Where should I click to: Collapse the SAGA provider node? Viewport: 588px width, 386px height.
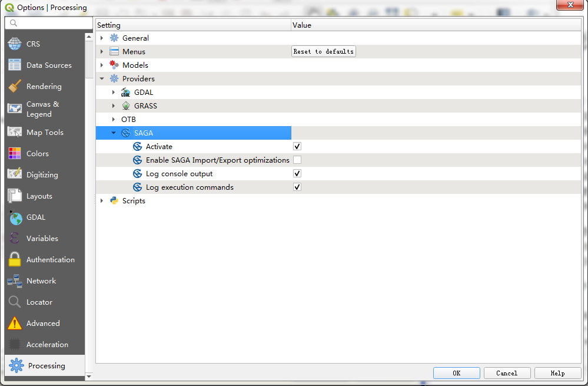[114, 133]
